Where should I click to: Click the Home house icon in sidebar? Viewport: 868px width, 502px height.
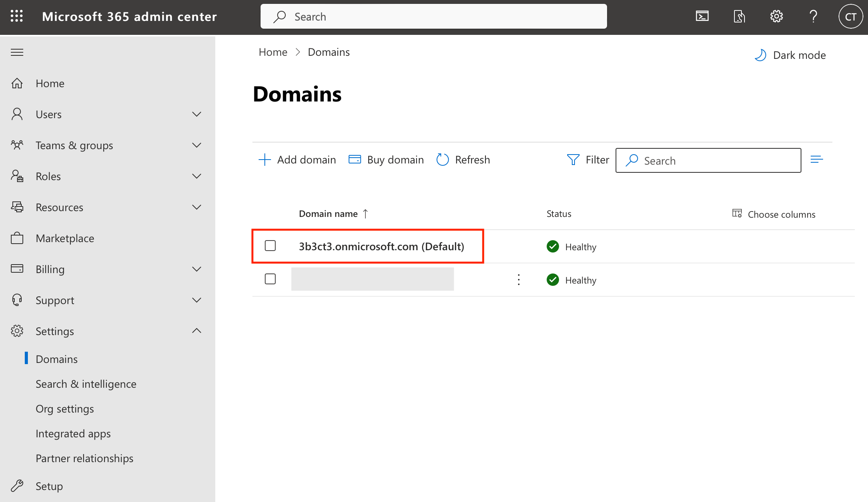[17, 83]
